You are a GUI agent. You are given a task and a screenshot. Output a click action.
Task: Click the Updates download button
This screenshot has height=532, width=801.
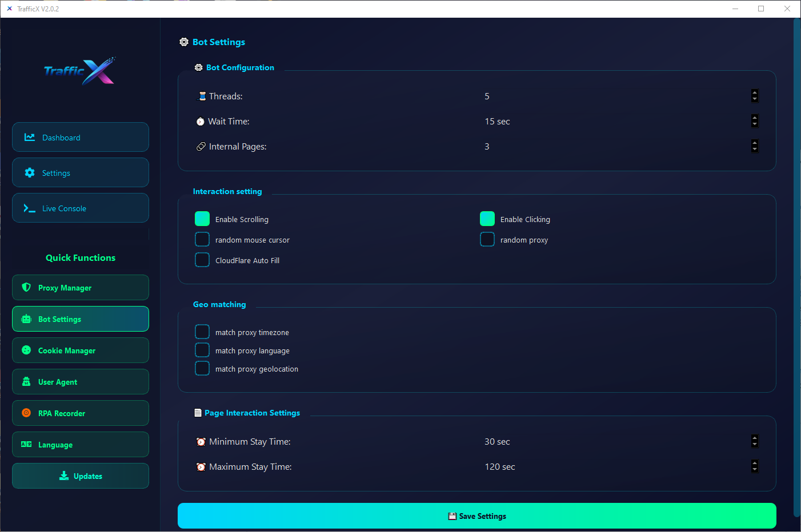81,476
